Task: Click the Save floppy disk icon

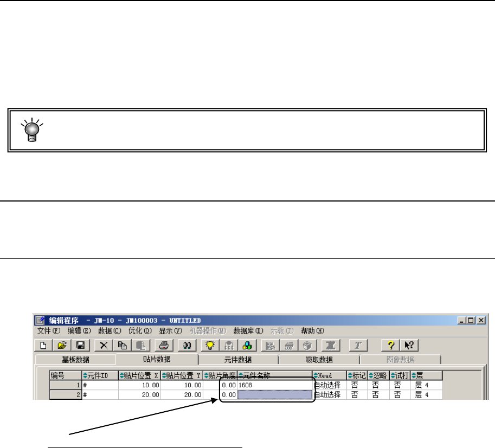Action: (x=80, y=346)
